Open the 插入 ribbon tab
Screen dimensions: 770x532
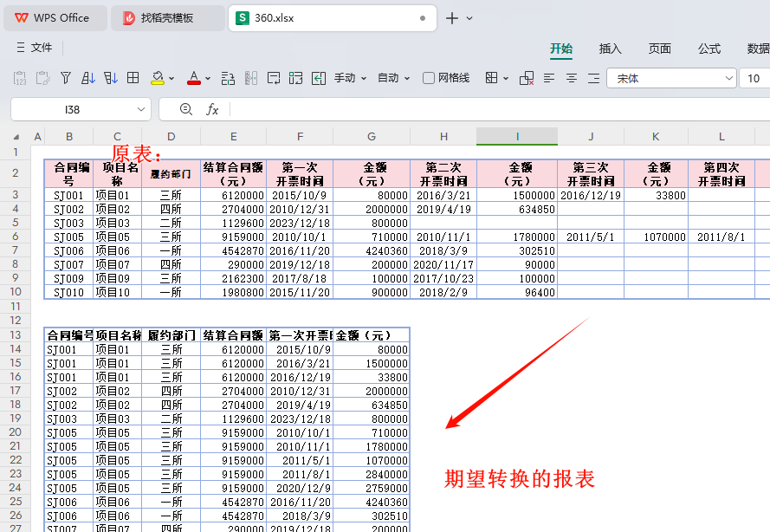click(610, 49)
